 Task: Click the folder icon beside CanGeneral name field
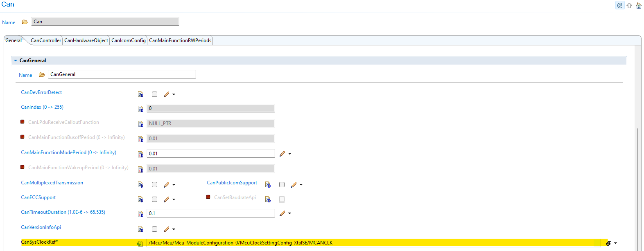42,75
